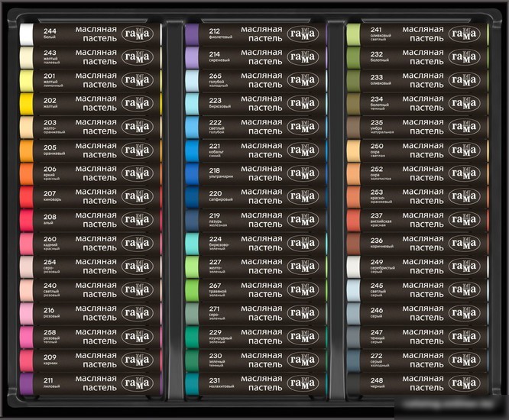Viewport: 509px width, 420px height.
Task: Click 'масляная пастель' text on pastel 207
Action: pos(96,196)
